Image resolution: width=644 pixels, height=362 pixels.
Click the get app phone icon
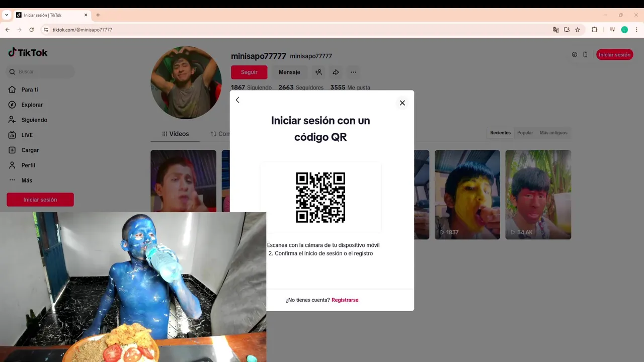click(x=585, y=55)
